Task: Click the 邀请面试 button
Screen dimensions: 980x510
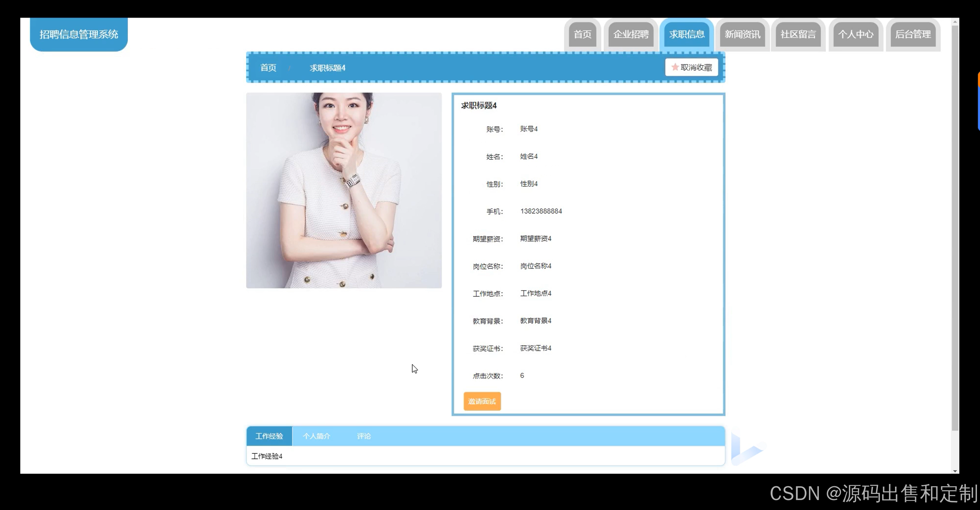Action: pos(482,401)
